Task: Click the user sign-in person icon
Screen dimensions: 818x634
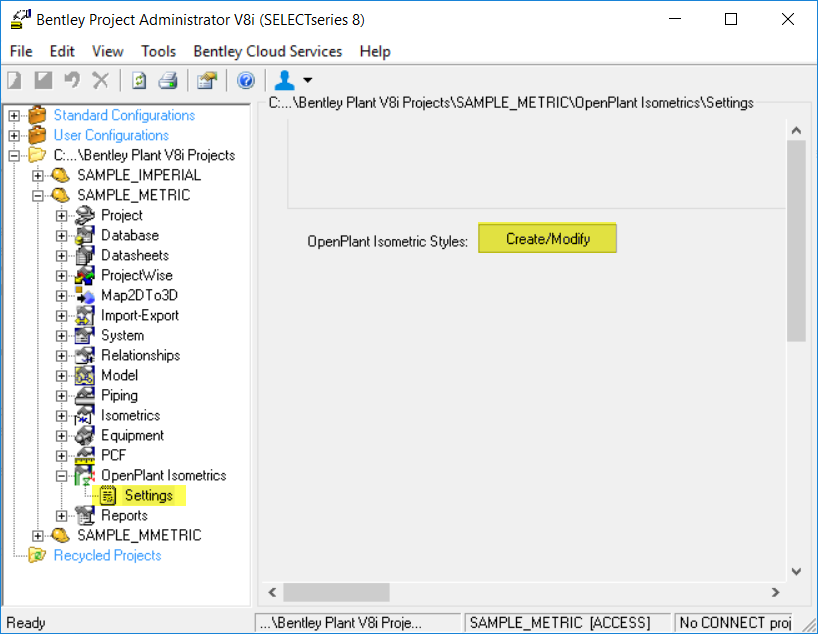Action: coord(284,80)
